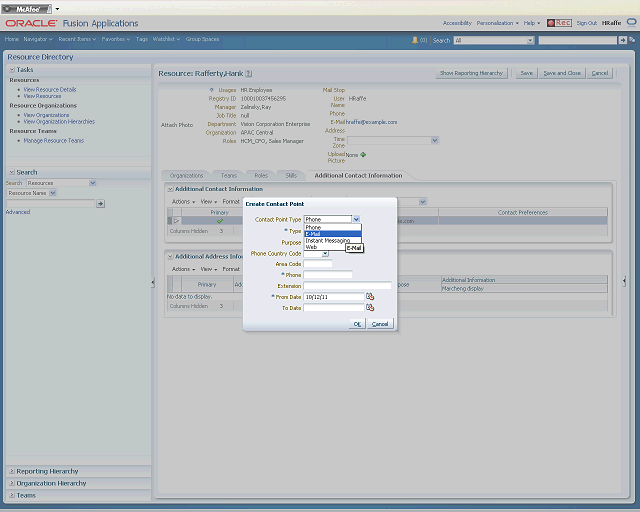Click the Extension input field
The height and width of the screenshot is (512, 640).
(x=347, y=286)
